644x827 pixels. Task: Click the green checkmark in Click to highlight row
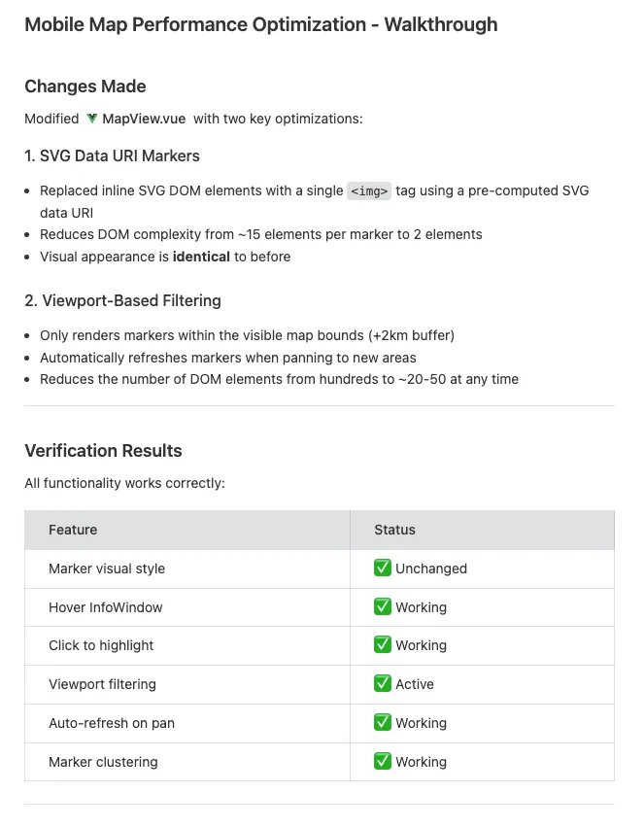click(383, 645)
